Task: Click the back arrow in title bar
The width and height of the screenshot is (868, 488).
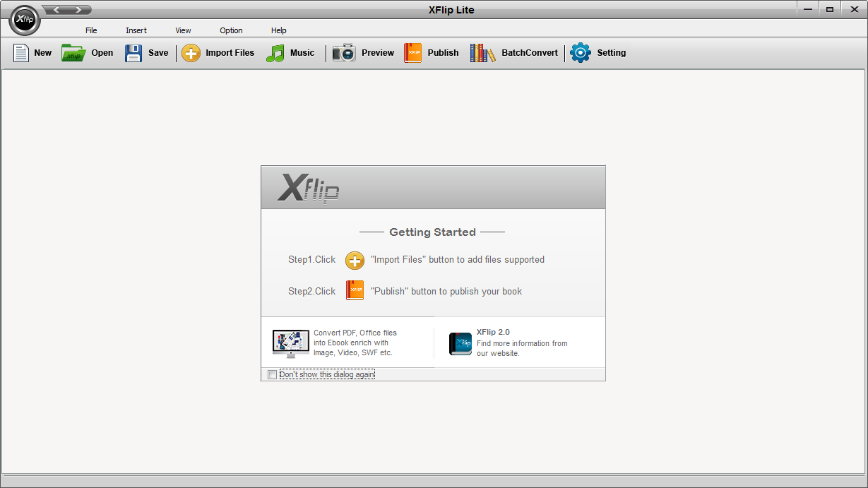Action: 57,10
